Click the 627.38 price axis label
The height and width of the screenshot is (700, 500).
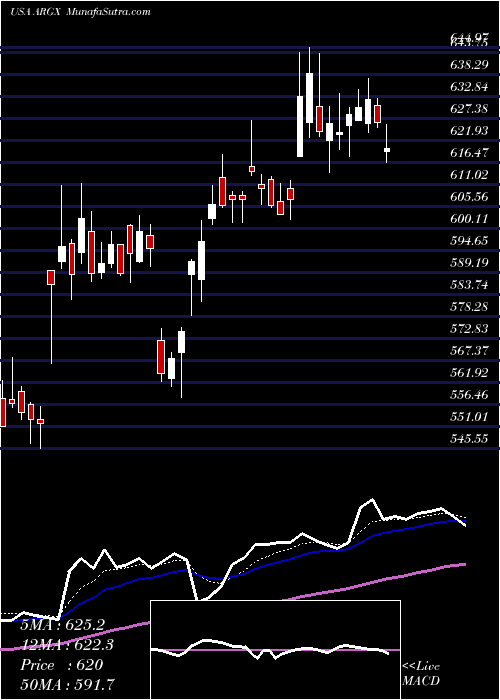(x=468, y=109)
